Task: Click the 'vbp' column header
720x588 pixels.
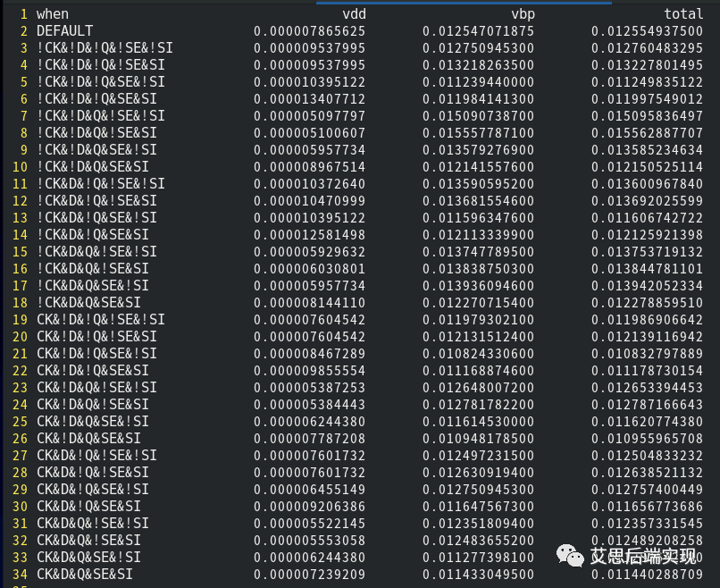Action: click(x=523, y=14)
